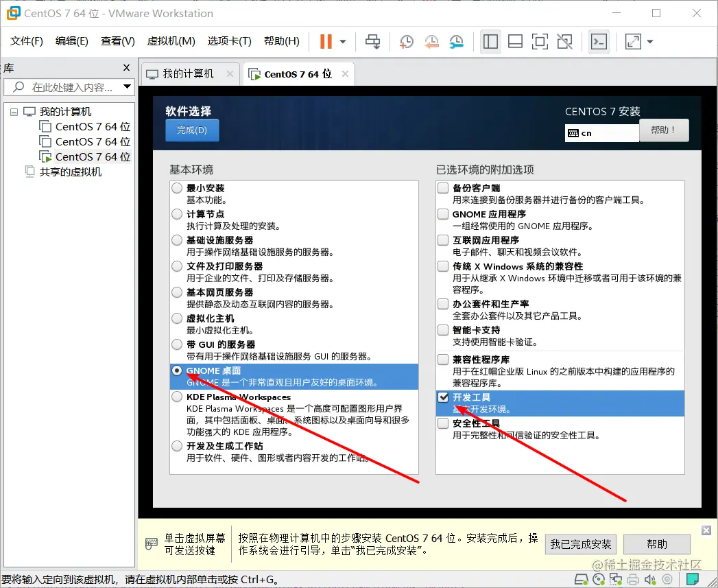This screenshot has height=588, width=718.
Task: Toggle the library sidebar view
Action: (x=490, y=42)
